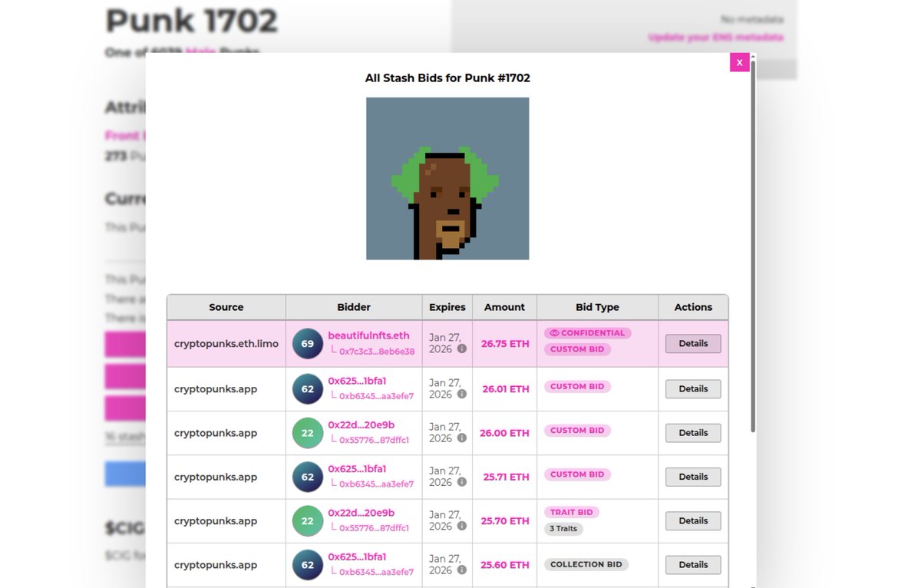Image resolution: width=921 pixels, height=588 pixels.
Task: Click the 25.70 ETH amount
Action: click(x=505, y=520)
